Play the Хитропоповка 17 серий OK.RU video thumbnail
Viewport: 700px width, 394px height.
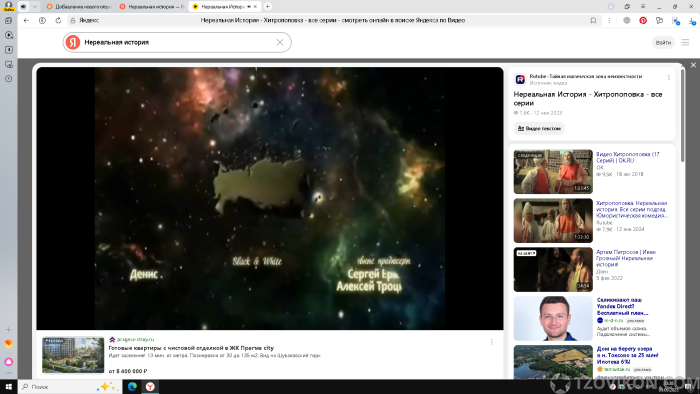[x=553, y=172]
